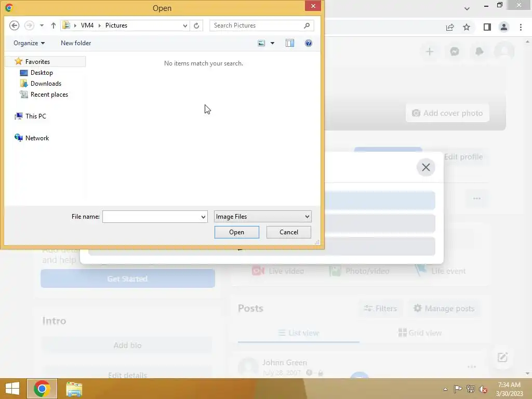
Task: Open the Organize menu
Action: (x=29, y=43)
